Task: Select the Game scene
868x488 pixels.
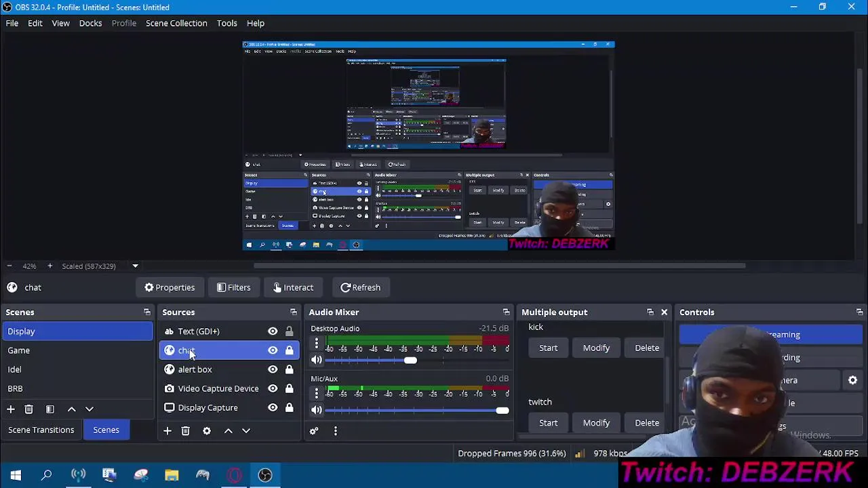Action: click(x=77, y=350)
